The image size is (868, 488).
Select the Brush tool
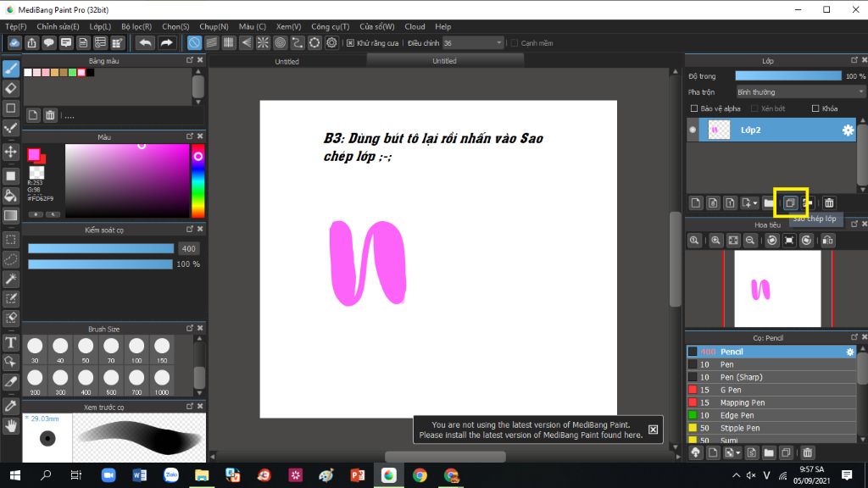click(10, 69)
